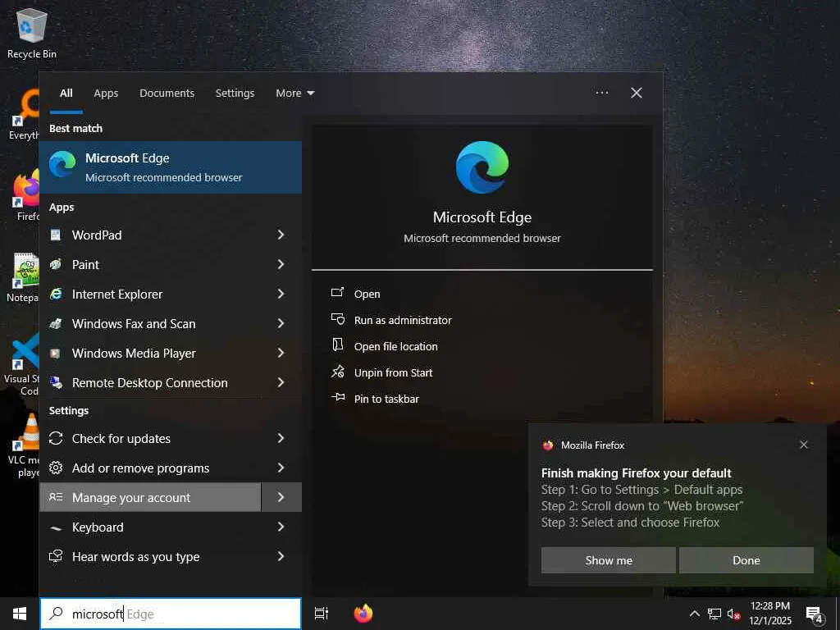Image resolution: width=840 pixels, height=630 pixels.
Task: Expand Hear words as you type arrow
Action: tap(281, 556)
